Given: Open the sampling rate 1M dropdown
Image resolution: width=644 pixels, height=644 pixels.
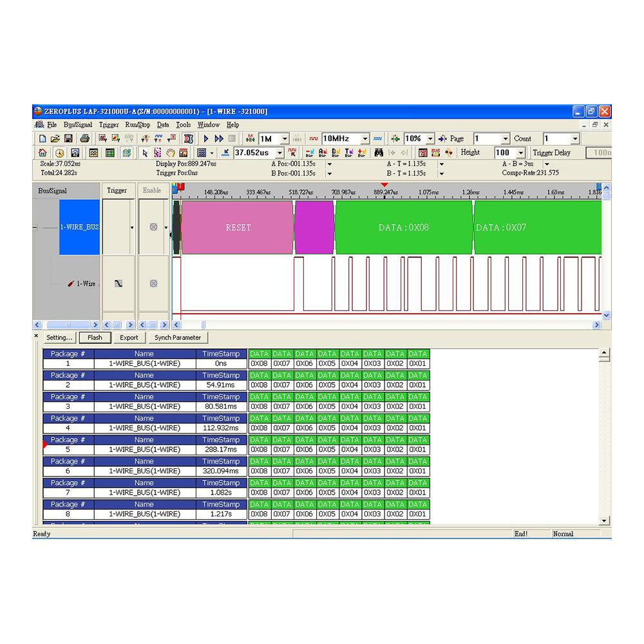Looking at the screenshot, I should pos(285,138).
